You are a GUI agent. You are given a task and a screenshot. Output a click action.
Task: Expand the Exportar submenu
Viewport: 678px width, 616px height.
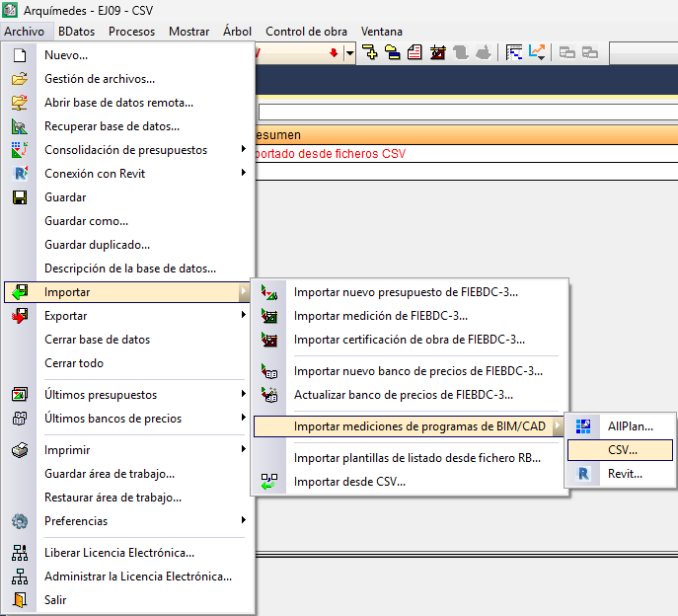244,315
